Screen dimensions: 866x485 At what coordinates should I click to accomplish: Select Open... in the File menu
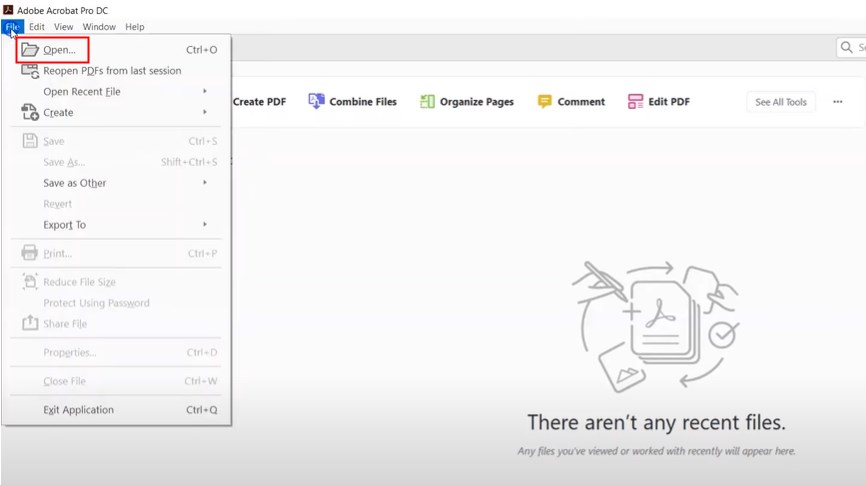(x=60, y=50)
